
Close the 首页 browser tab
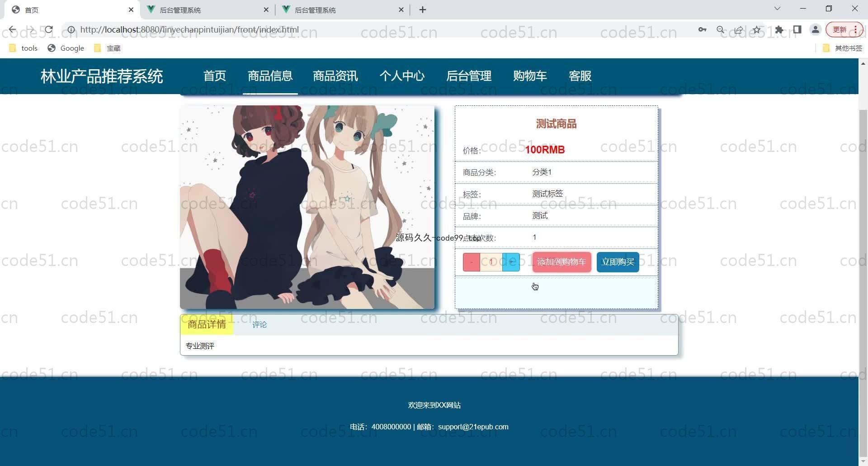coord(131,10)
